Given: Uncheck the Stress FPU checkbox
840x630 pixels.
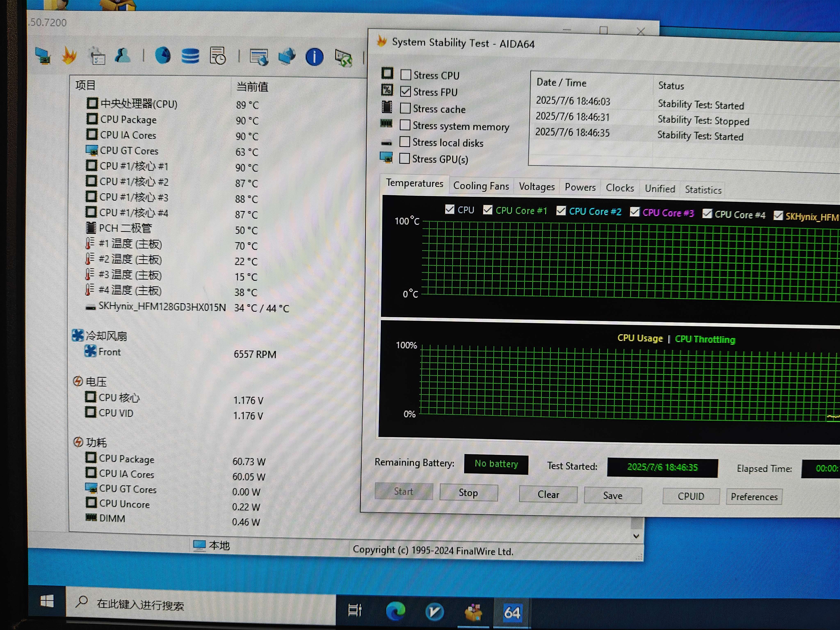Looking at the screenshot, I should [406, 91].
